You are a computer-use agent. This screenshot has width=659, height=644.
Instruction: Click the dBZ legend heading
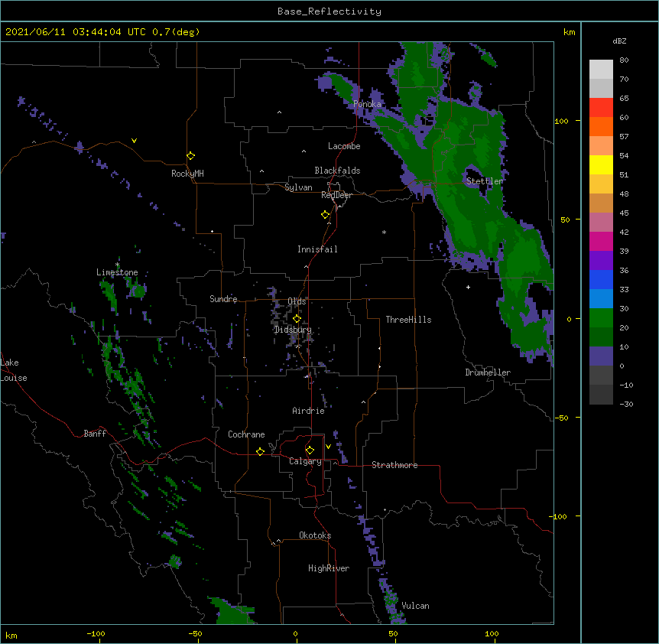619,41
